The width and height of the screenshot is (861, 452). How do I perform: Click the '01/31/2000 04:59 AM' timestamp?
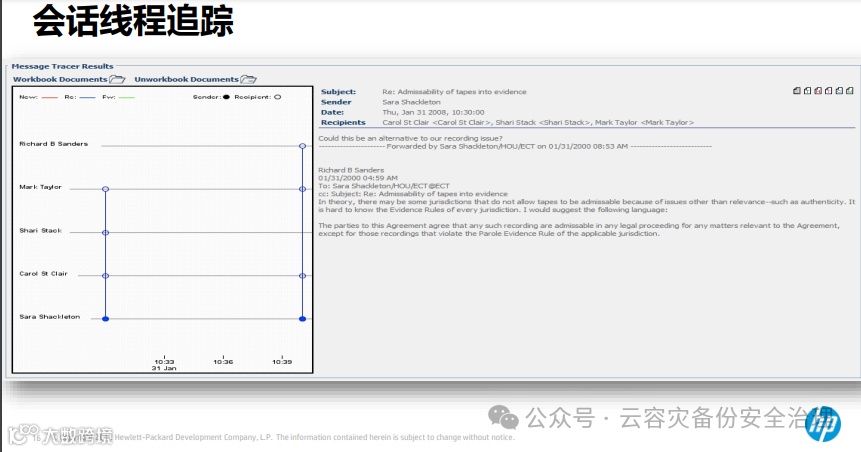(x=358, y=178)
